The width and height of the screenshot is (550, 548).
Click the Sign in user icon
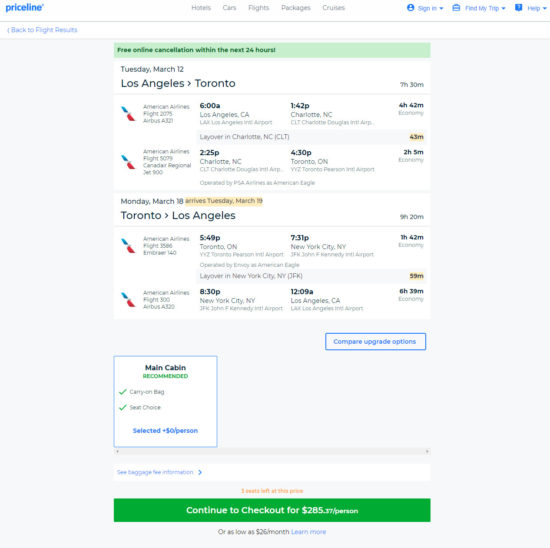pyautogui.click(x=410, y=8)
